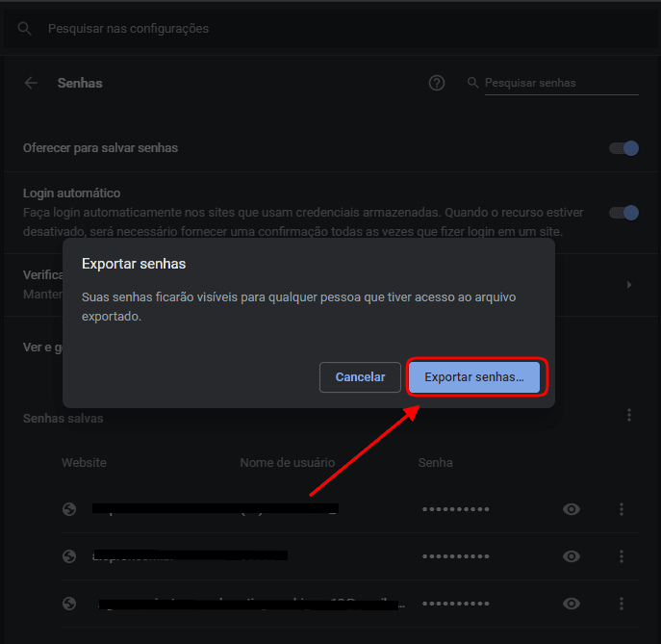Expand the Verificar senhas row arrow

629,285
